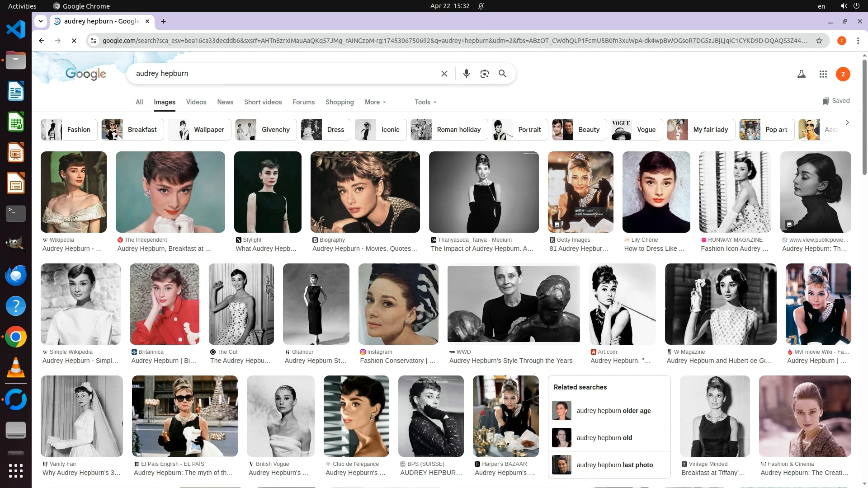
Task: Open the tab search dropdown arrow
Action: point(41,21)
